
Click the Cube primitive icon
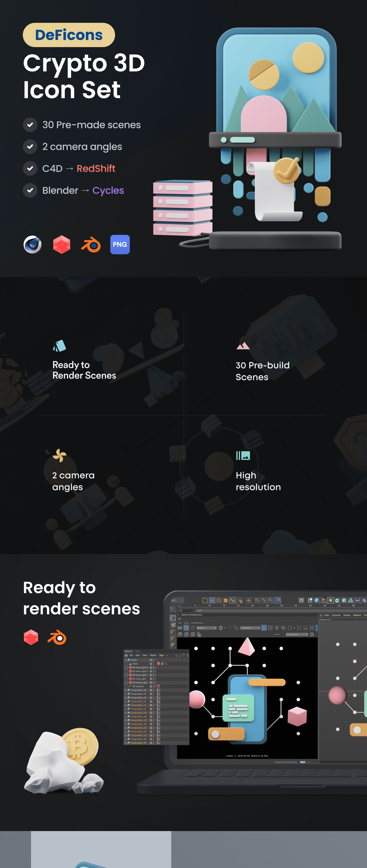pos(317,600)
